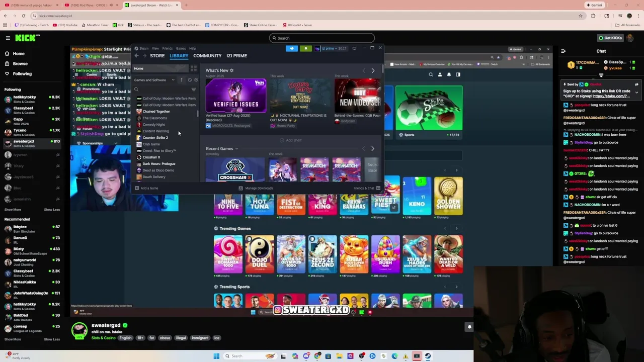Toggle stream notifications bell for sweatergxd
This screenshot has width=644, height=362.
pos(469,327)
